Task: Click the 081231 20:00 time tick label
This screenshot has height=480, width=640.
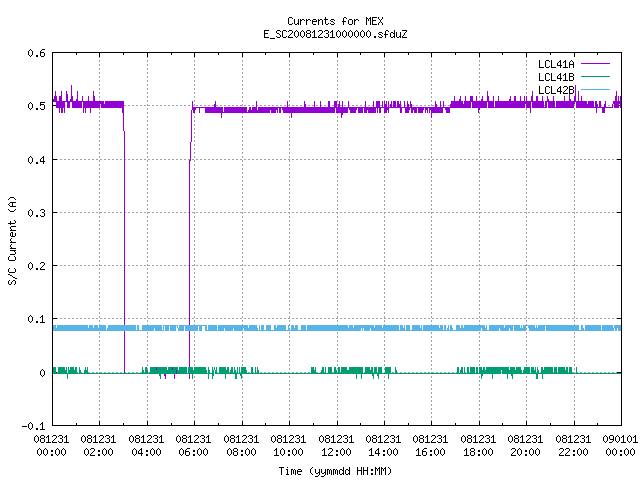Action: click(x=525, y=446)
